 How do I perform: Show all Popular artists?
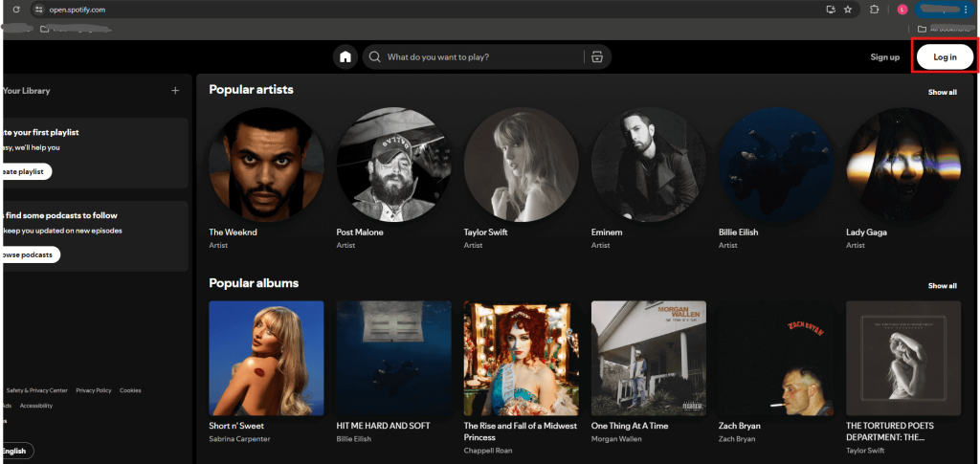[x=942, y=92]
